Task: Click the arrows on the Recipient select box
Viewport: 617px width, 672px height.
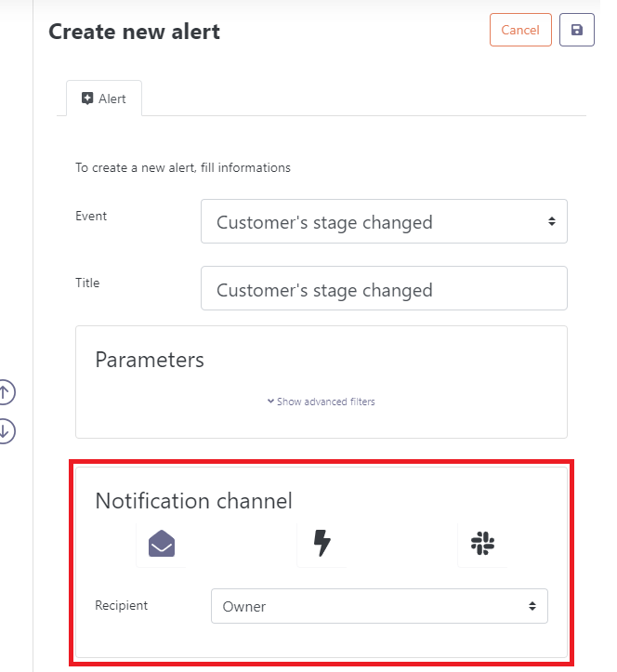Action: pos(532,606)
